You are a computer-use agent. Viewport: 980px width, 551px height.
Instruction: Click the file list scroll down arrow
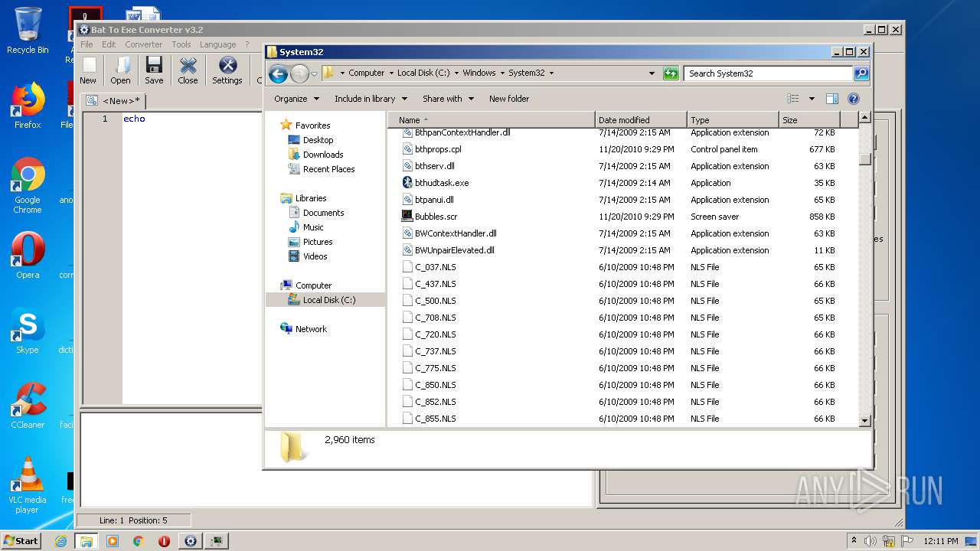(864, 420)
